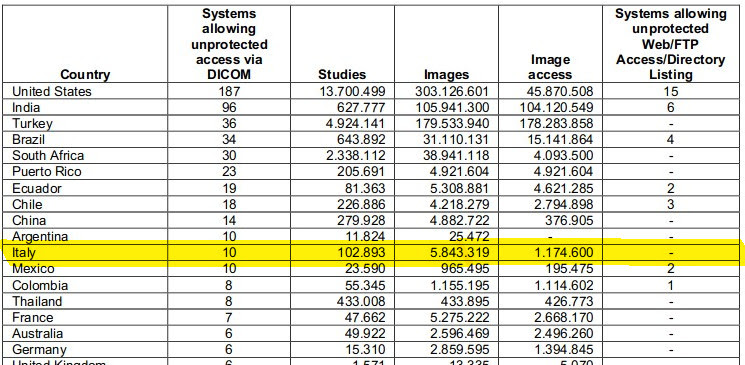Click the 13.700.499 studies value
Image resolution: width=745 pixels, height=365 pixels.
pyautogui.click(x=352, y=91)
